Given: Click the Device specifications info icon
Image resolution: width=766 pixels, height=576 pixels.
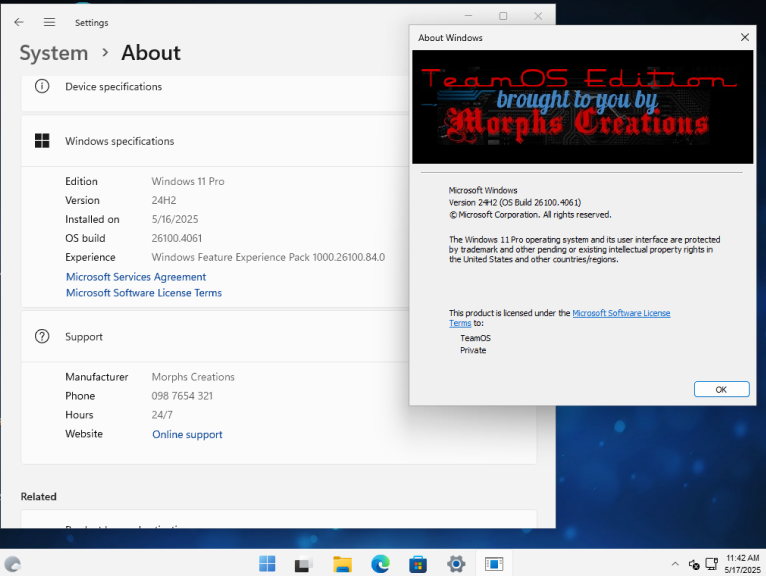Looking at the screenshot, I should [x=42, y=86].
